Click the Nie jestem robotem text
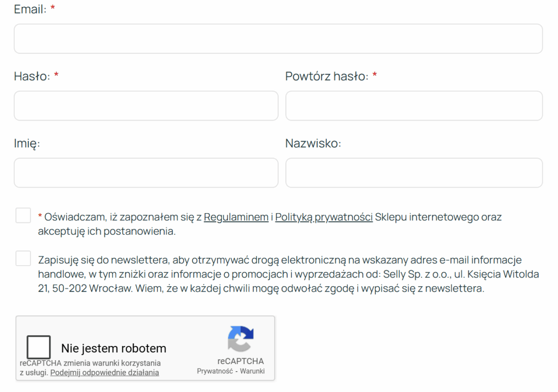Viewport: 558px width, 392px height. click(x=114, y=348)
